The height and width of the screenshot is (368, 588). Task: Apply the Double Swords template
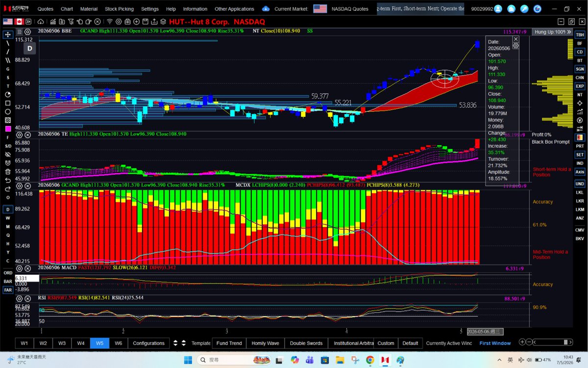coord(306,343)
